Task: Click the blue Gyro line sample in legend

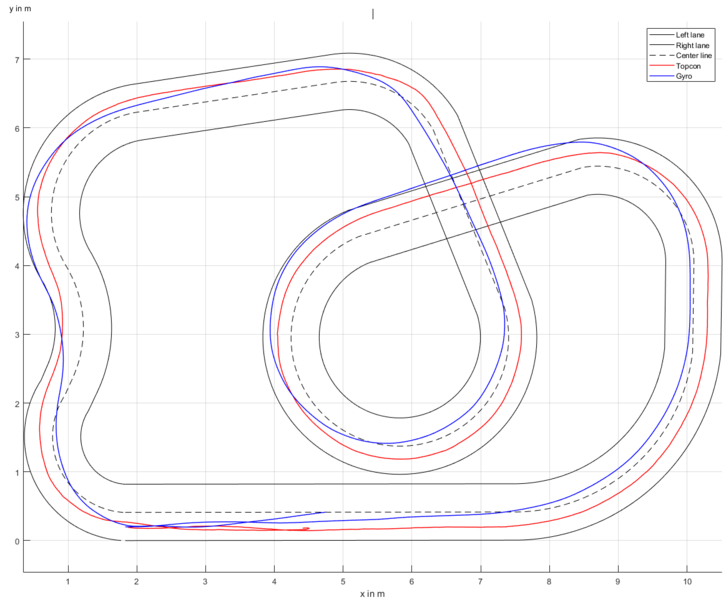Action: (661, 76)
